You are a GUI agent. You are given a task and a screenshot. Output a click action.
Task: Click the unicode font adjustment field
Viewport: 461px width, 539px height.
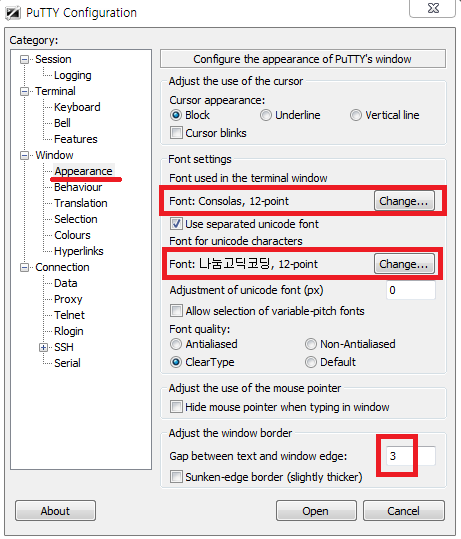click(x=411, y=290)
